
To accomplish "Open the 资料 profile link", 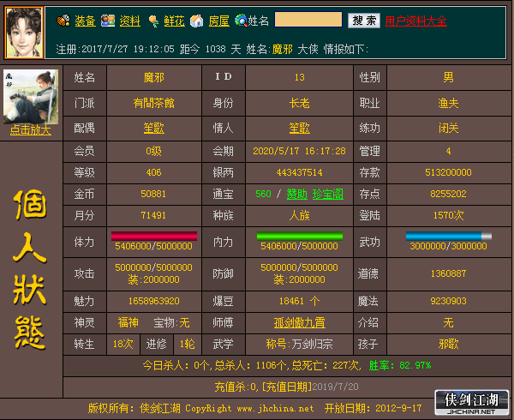I will tap(130, 21).
